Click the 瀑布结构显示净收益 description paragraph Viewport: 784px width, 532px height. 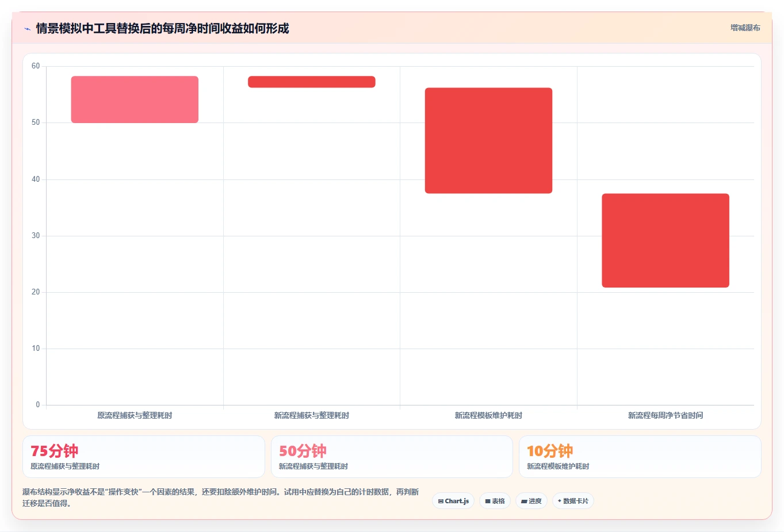221,497
